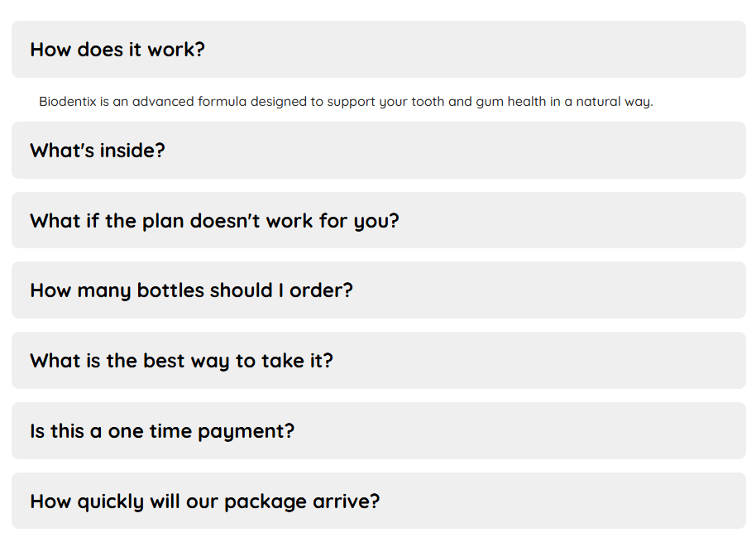Select the plan doesn't work question title
Viewport: 756px width, 547px height.
(214, 221)
